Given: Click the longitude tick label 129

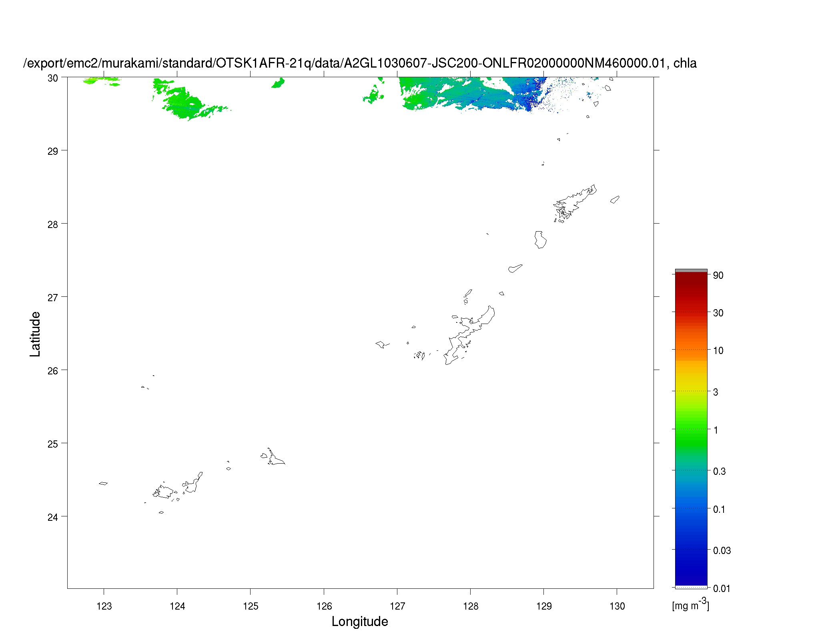Looking at the screenshot, I should [x=543, y=606].
